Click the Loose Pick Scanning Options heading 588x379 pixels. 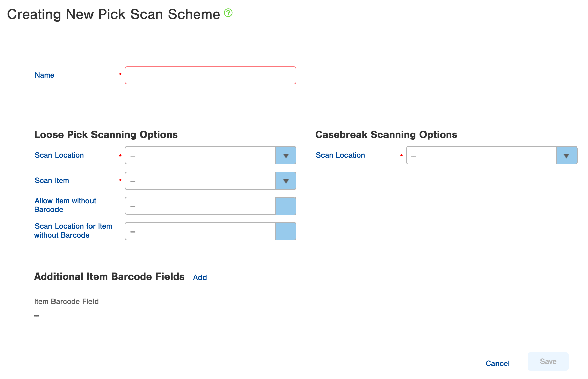pos(106,135)
